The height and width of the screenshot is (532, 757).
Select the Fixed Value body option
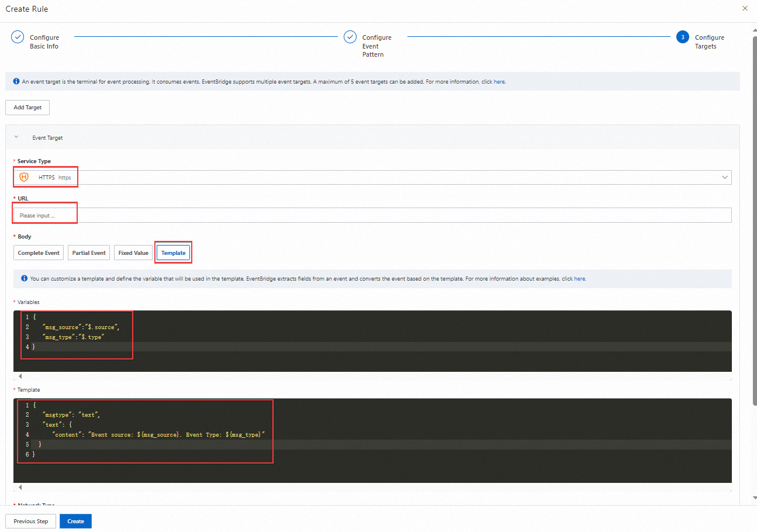[133, 253]
